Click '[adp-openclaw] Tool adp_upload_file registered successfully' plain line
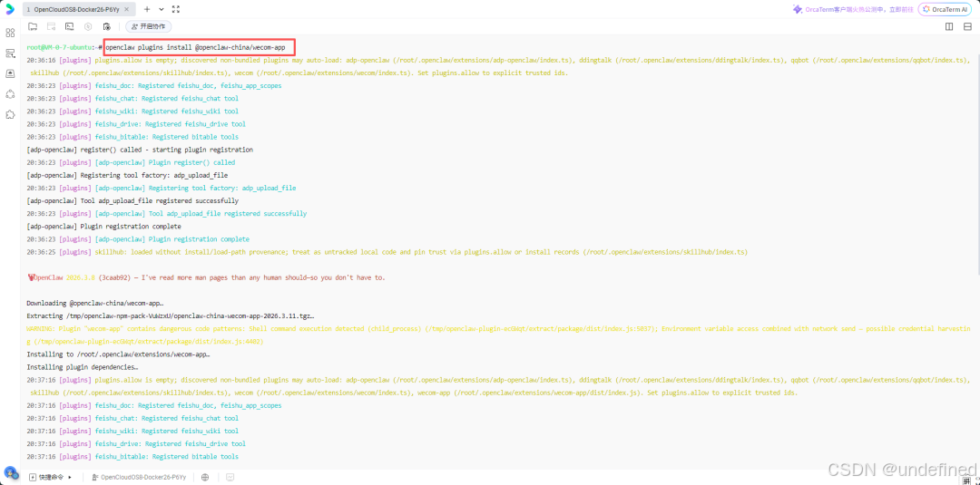 (x=132, y=201)
